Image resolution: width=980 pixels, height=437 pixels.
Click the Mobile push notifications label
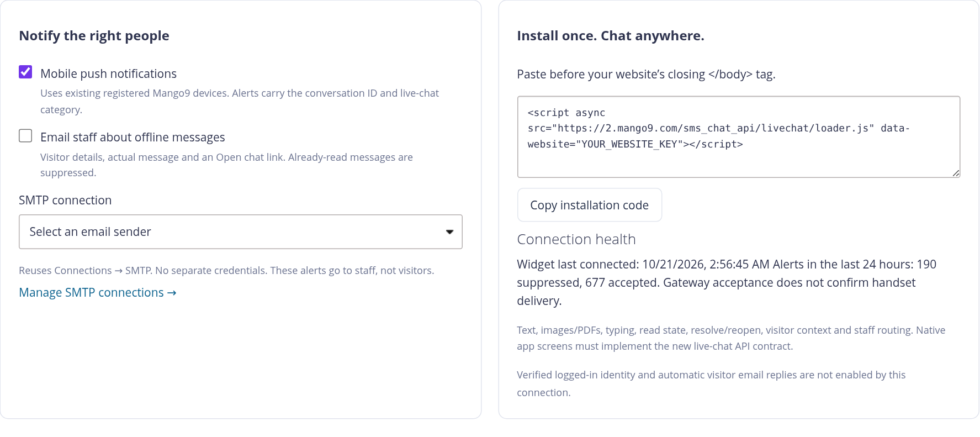(109, 73)
